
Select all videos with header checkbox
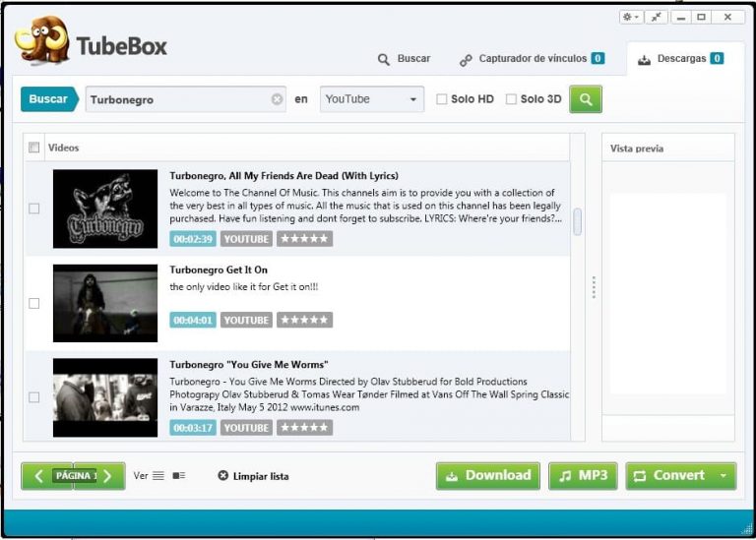tap(33, 148)
